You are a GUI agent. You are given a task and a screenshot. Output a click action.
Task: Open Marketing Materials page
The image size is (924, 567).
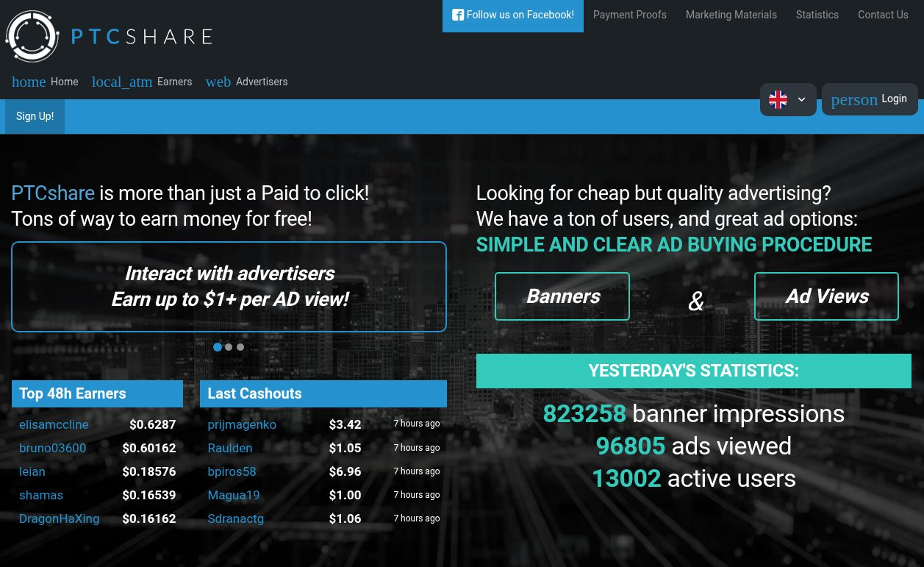point(731,15)
